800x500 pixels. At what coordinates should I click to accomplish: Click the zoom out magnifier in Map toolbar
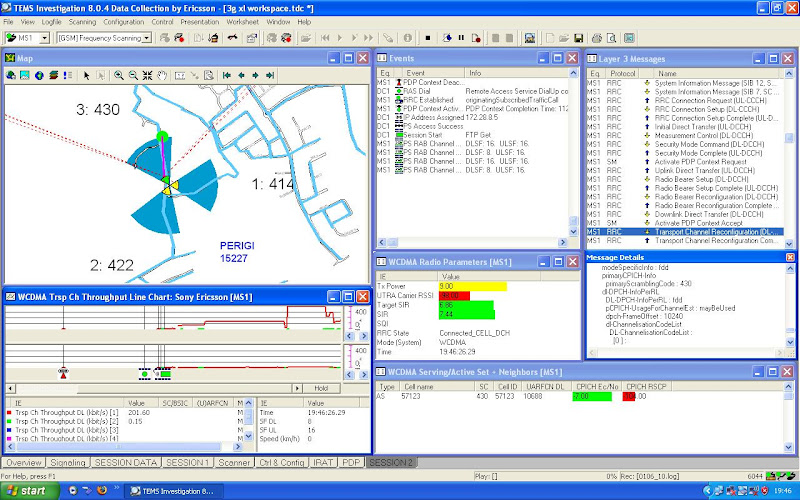click(x=133, y=76)
